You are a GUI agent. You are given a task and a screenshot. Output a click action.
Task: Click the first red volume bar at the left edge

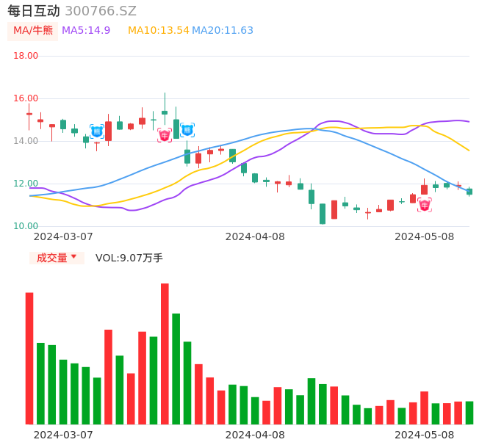(x=29, y=358)
